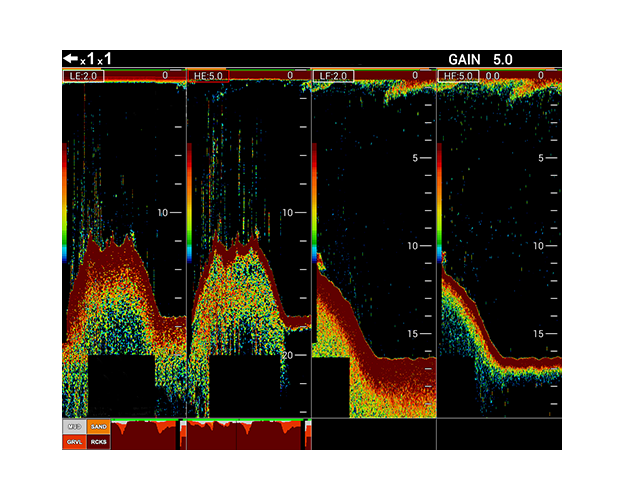Viewport: 625px width, 500px height.
Task: Click the LF:2.0 label in third panel
Action: [332, 75]
